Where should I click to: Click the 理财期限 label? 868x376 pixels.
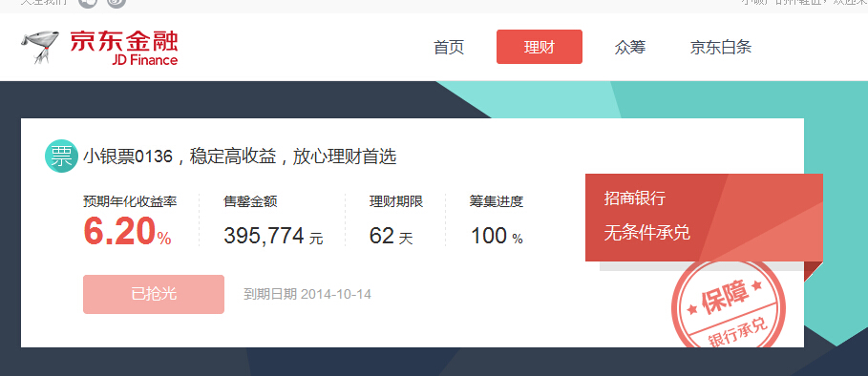tap(396, 201)
